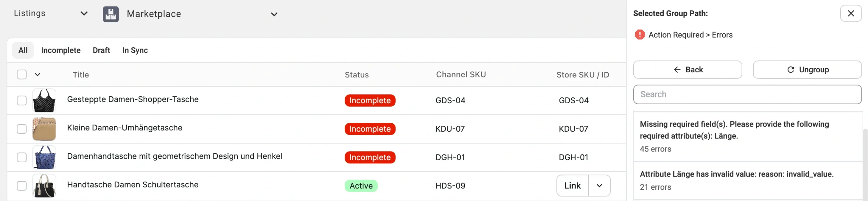Open the Marketplace dropdown chevron

[274, 14]
